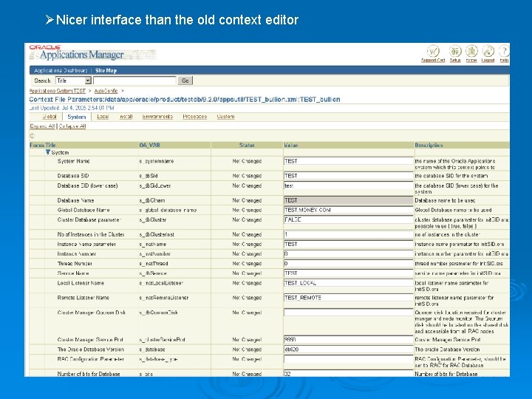Click the RAC Configuration Parameter value field
532x399 pixels.
tap(348, 359)
